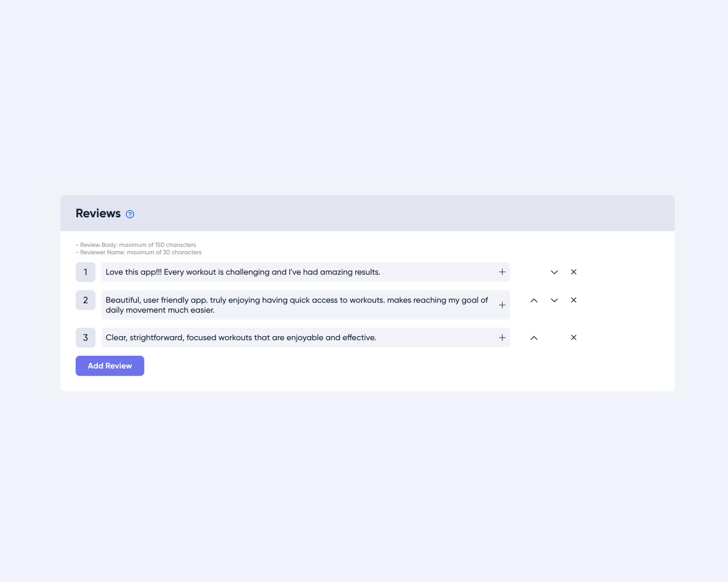Image resolution: width=728 pixels, height=582 pixels.
Task: Expand review 2 with plus icon
Action: [502, 305]
